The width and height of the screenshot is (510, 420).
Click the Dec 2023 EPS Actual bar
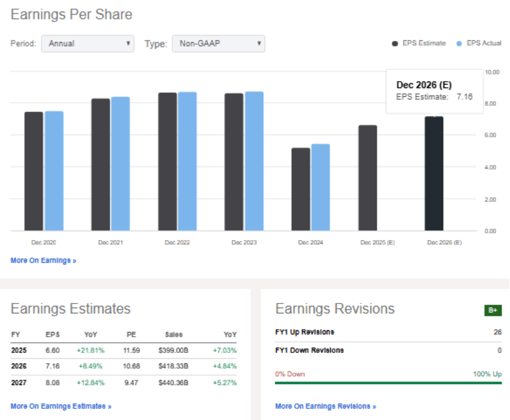[254, 161]
